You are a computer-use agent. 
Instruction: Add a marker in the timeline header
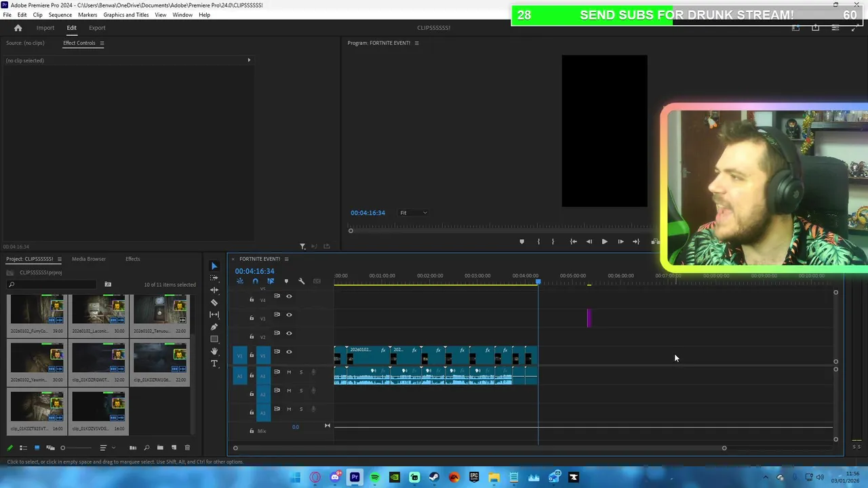pyautogui.click(x=286, y=281)
